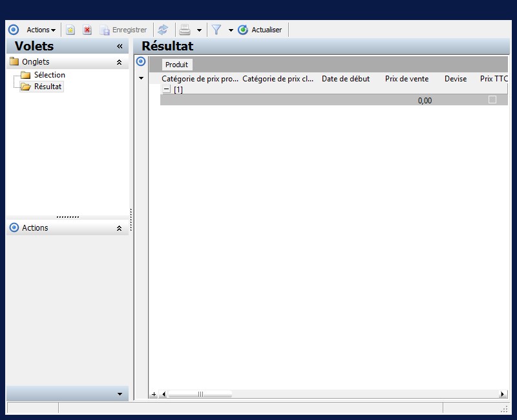This screenshot has height=420, width=517.
Task: Toggle the Prix TTC checkbox in row
Action: coord(492,100)
